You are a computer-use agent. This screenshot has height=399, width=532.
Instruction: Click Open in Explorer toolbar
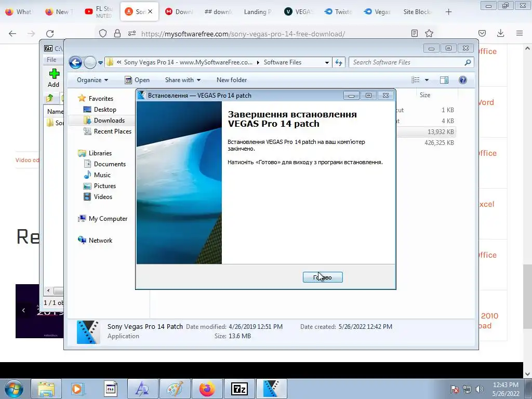(x=137, y=80)
